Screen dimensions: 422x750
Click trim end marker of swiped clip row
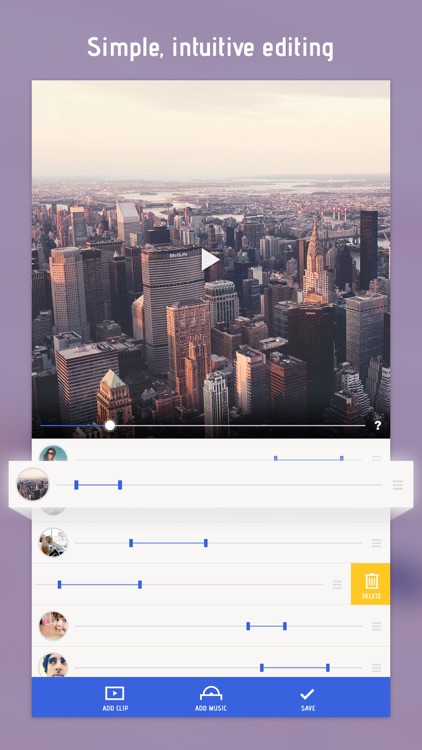[x=140, y=585]
